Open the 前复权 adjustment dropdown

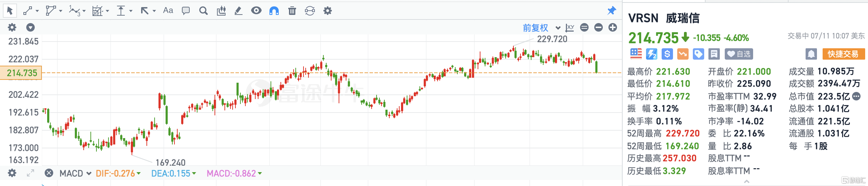[x=541, y=28]
